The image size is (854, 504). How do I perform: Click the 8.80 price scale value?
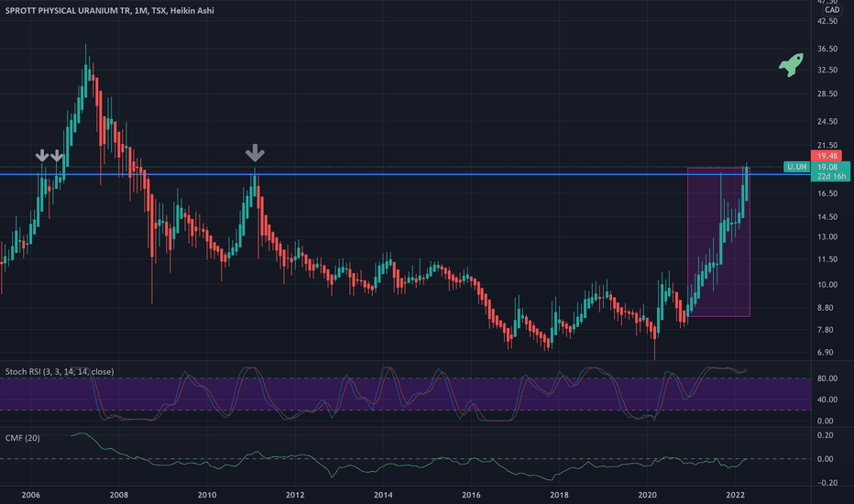826,308
